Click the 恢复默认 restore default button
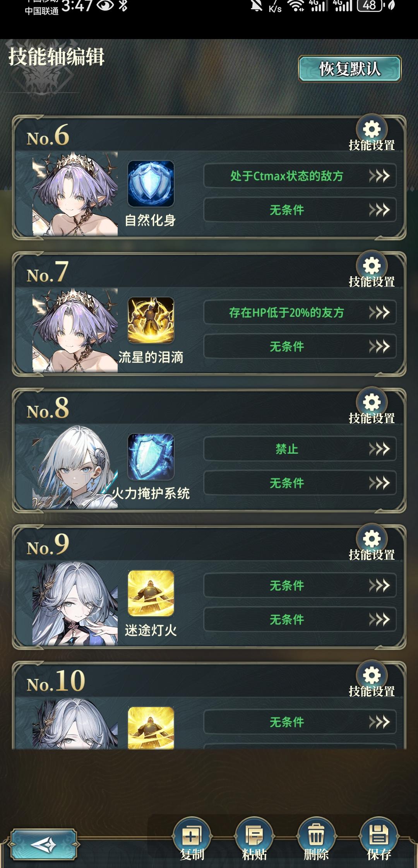Screen dimensions: 418x868 350,69
